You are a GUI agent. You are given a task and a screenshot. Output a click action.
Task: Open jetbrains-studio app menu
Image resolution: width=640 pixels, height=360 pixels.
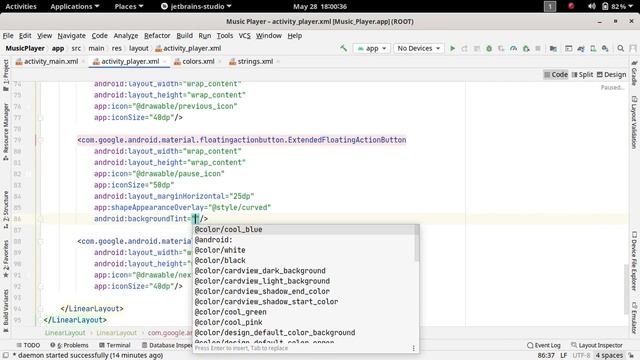tap(196, 6)
